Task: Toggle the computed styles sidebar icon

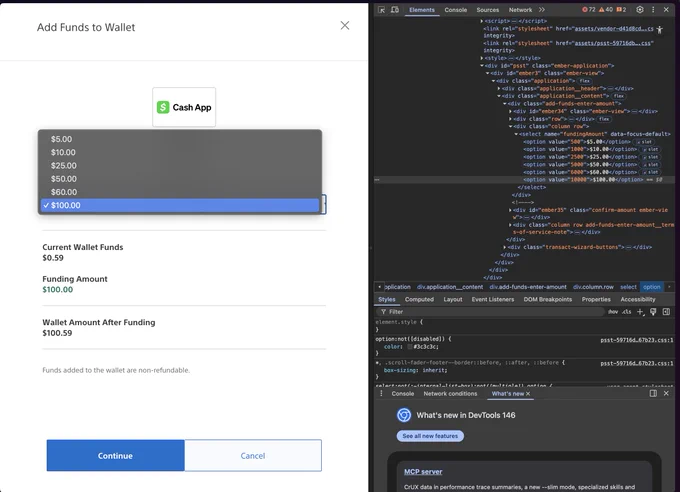Action: coord(667,312)
